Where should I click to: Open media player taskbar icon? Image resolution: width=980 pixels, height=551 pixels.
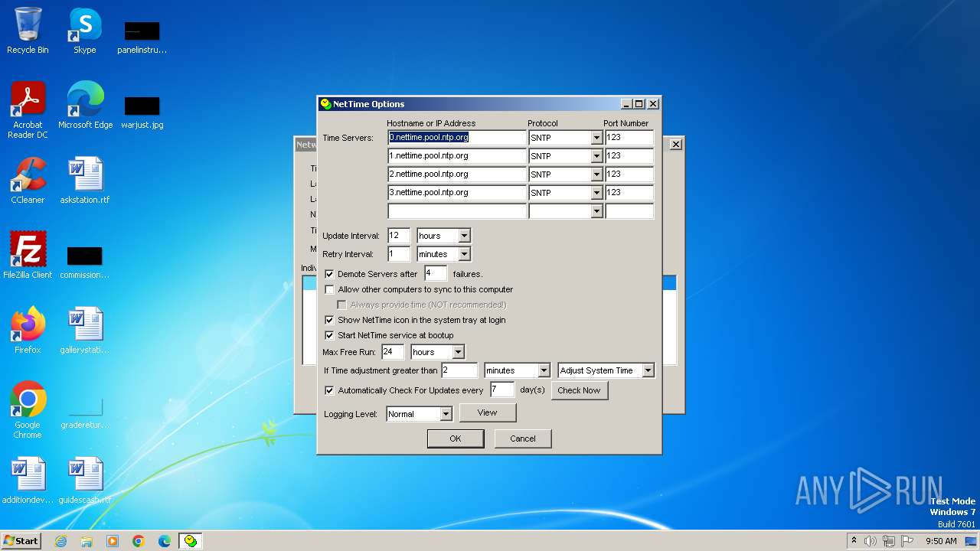coord(113,541)
